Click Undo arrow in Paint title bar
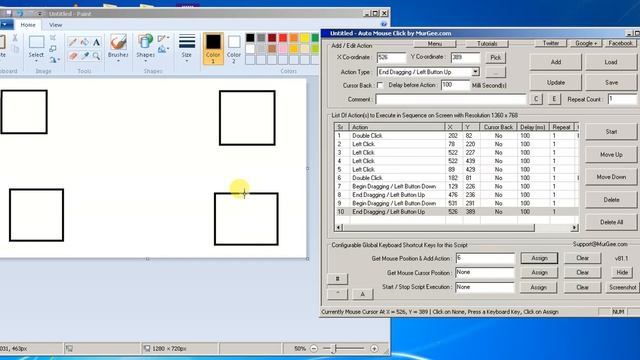Screen dimensions: 640x360 20,13
